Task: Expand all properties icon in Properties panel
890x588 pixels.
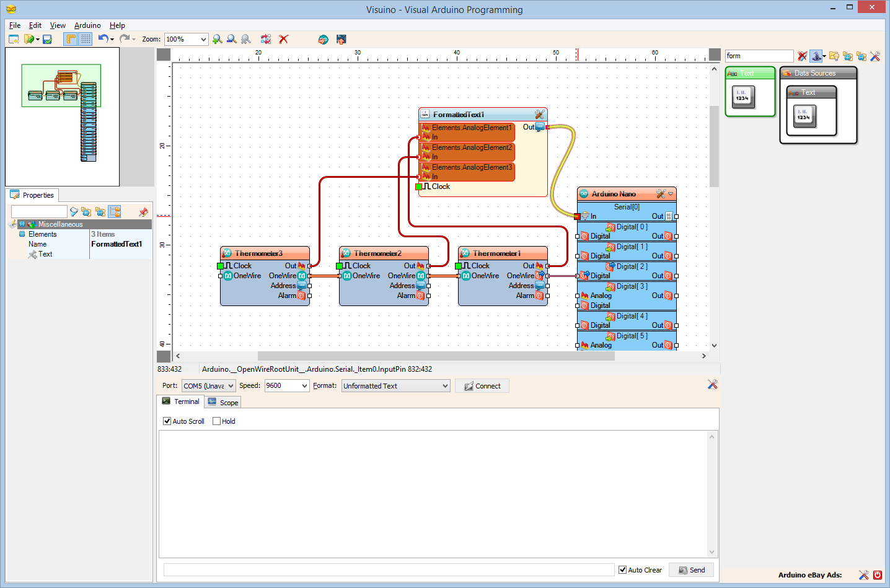Action: pos(86,212)
